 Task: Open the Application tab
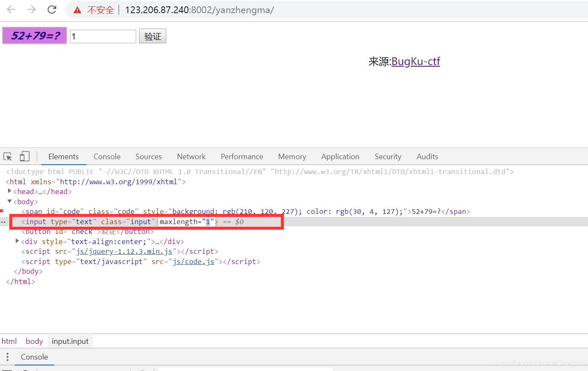pos(340,157)
